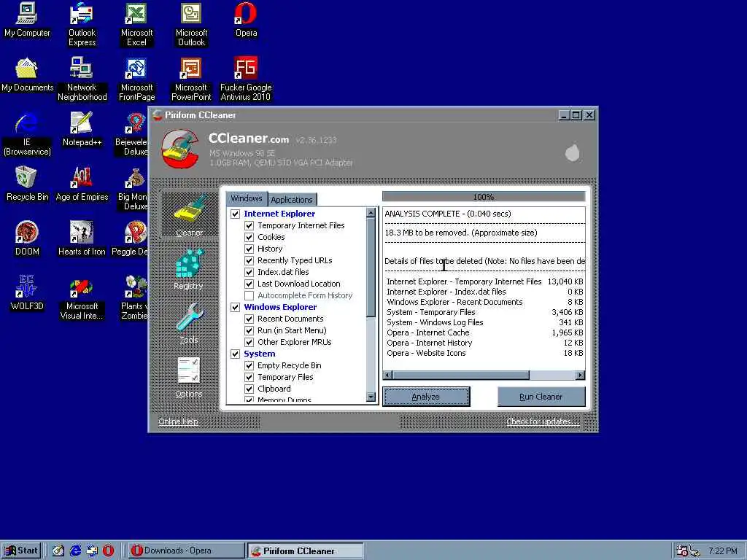
Task: Uncheck Recently Typed URLs checkbox
Action: 249,260
